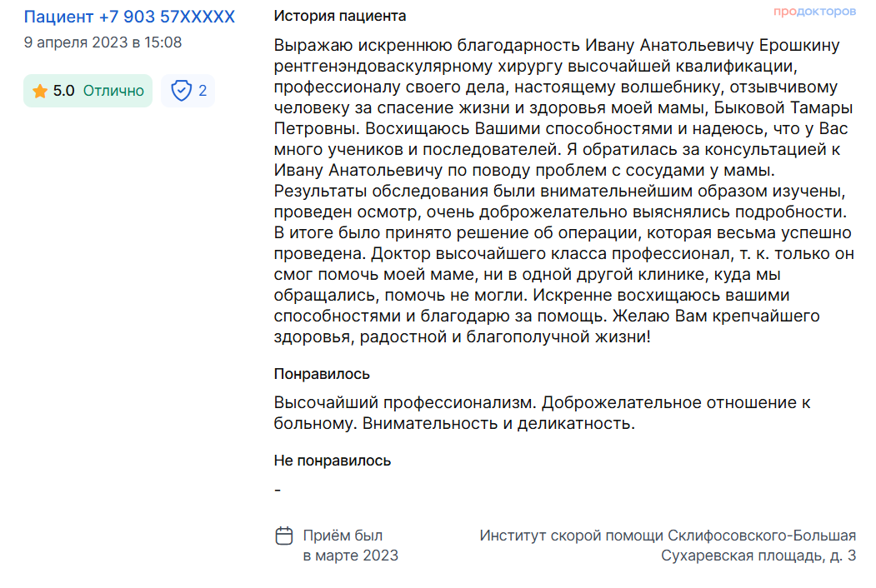Click the 5.0 rating score
The height and width of the screenshot is (588, 876).
[63, 91]
